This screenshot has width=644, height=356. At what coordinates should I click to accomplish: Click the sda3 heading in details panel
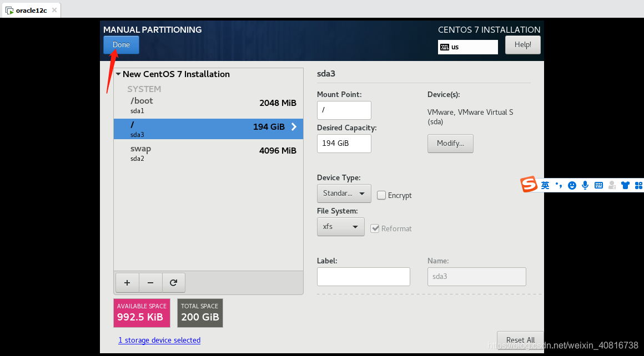click(326, 74)
